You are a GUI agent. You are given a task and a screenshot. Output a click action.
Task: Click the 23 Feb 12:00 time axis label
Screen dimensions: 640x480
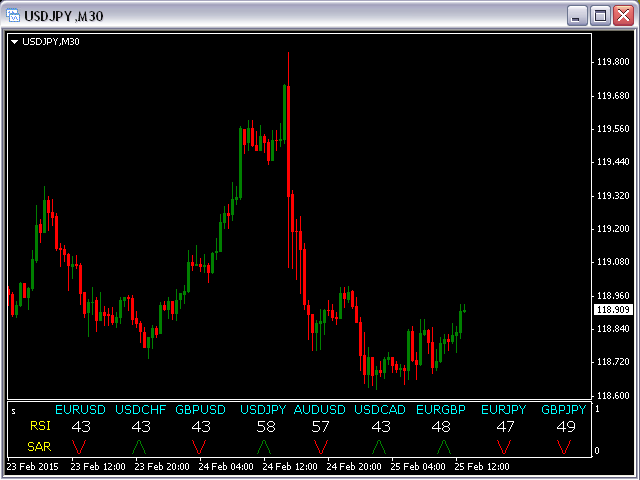[98, 467]
